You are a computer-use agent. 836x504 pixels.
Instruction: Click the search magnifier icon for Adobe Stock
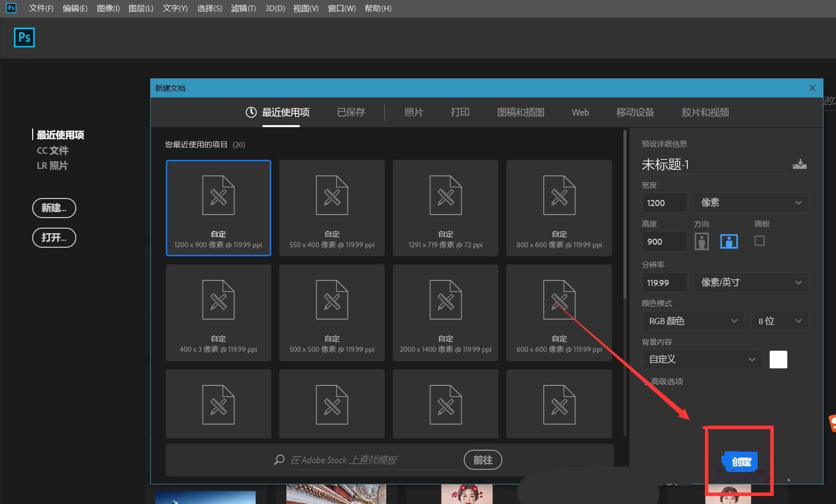tap(279, 460)
